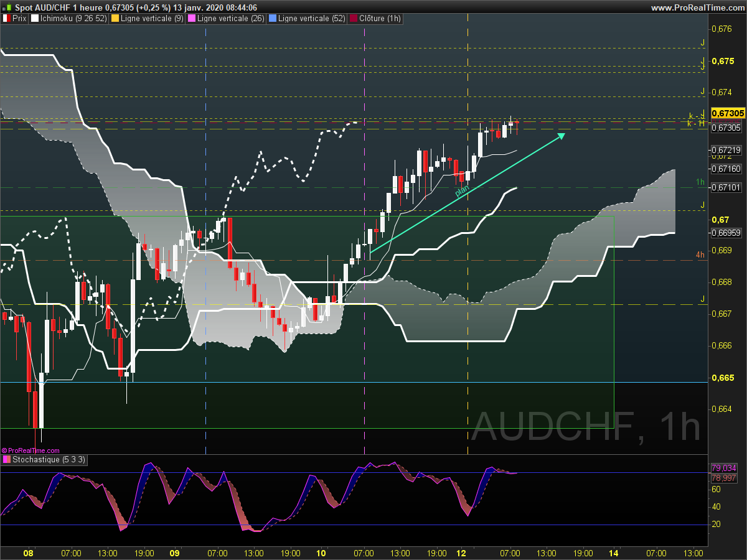
Task: Click the date label 09 on time axis
Action: pos(175,553)
